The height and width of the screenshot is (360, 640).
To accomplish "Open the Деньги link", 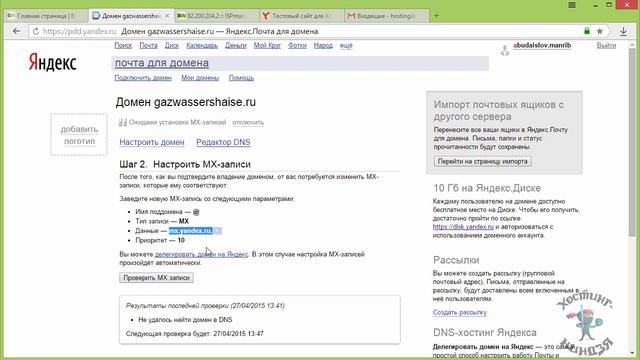I will [236, 45].
